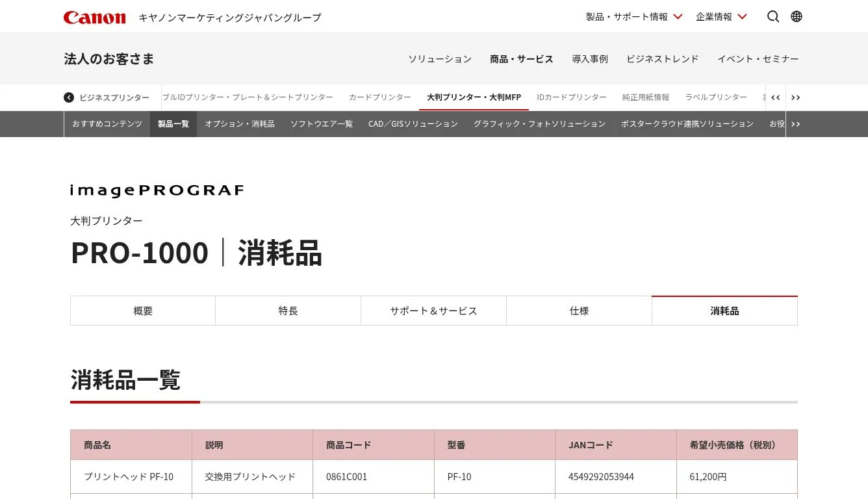Switch to the サポート＆サービス tab
This screenshot has height=499, width=868.
pyautogui.click(x=434, y=311)
